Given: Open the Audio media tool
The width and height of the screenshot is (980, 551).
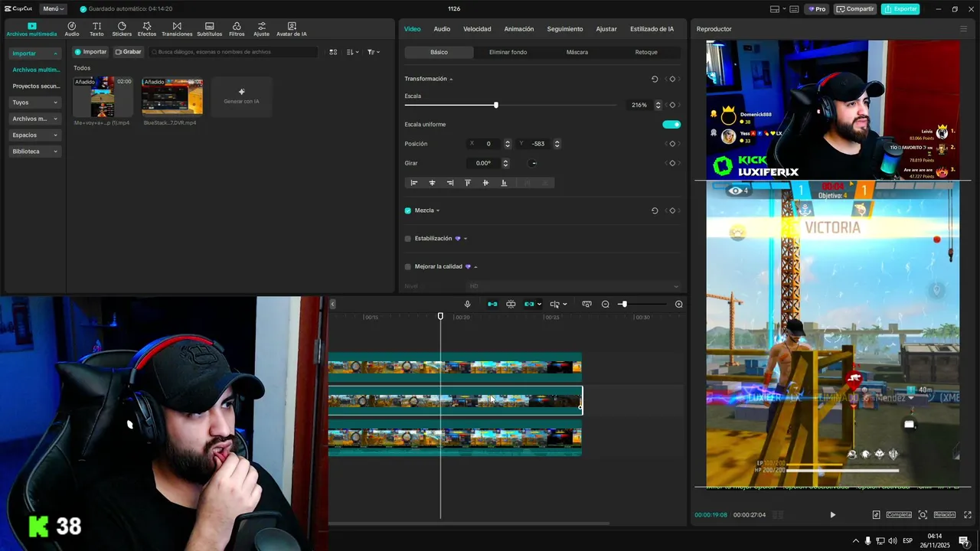Looking at the screenshot, I should [x=72, y=29].
